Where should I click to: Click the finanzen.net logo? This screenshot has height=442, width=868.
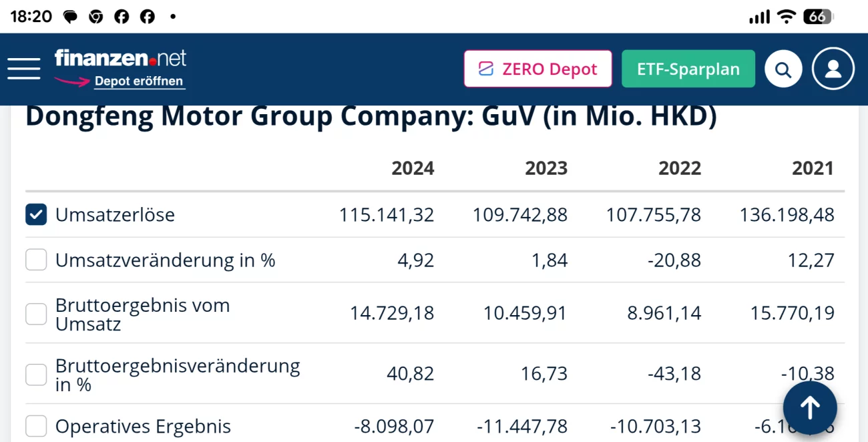(120, 58)
